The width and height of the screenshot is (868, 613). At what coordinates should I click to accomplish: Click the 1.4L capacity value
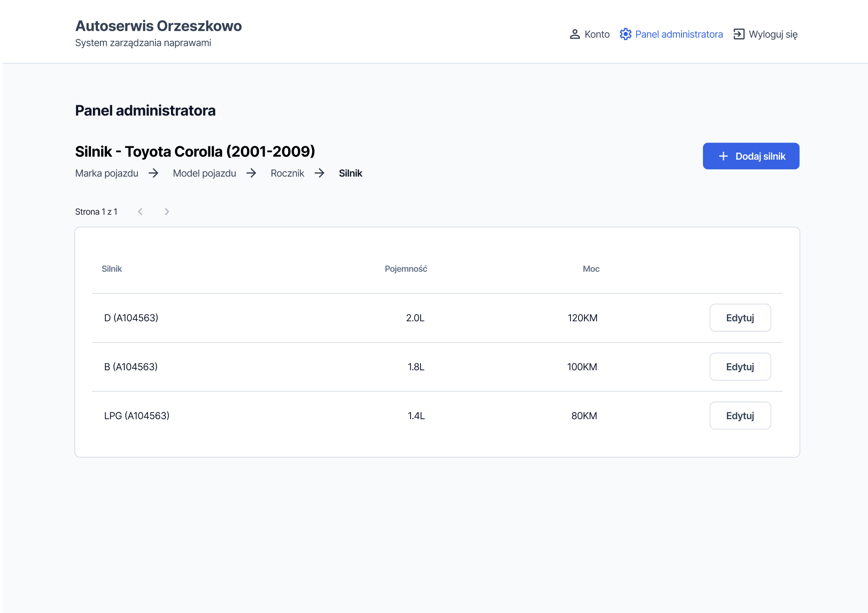click(416, 416)
